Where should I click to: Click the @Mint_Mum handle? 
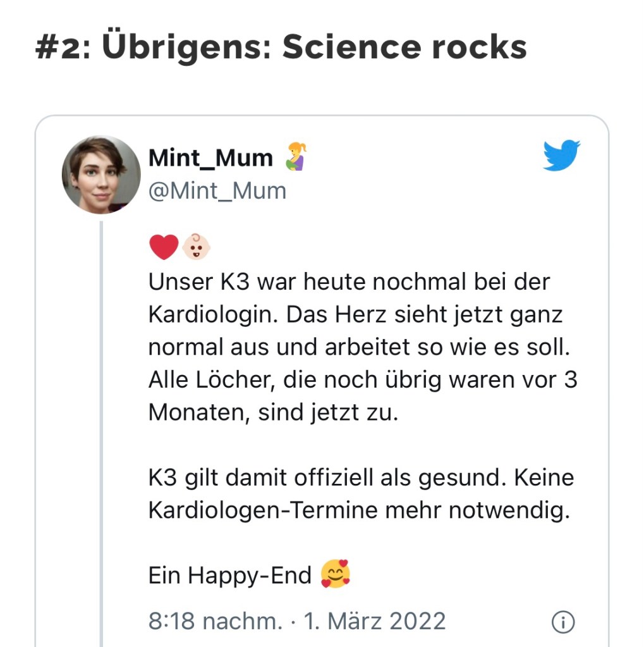[217, 190]
